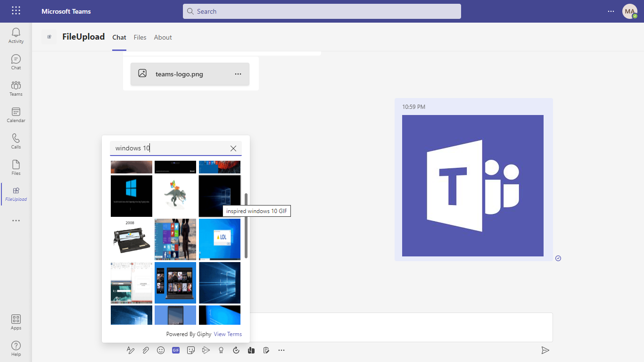Click the clipboard-with-pencil icon in compose toolbar
The height and width of the screenshot is (362, 644).
coord(266,350)
